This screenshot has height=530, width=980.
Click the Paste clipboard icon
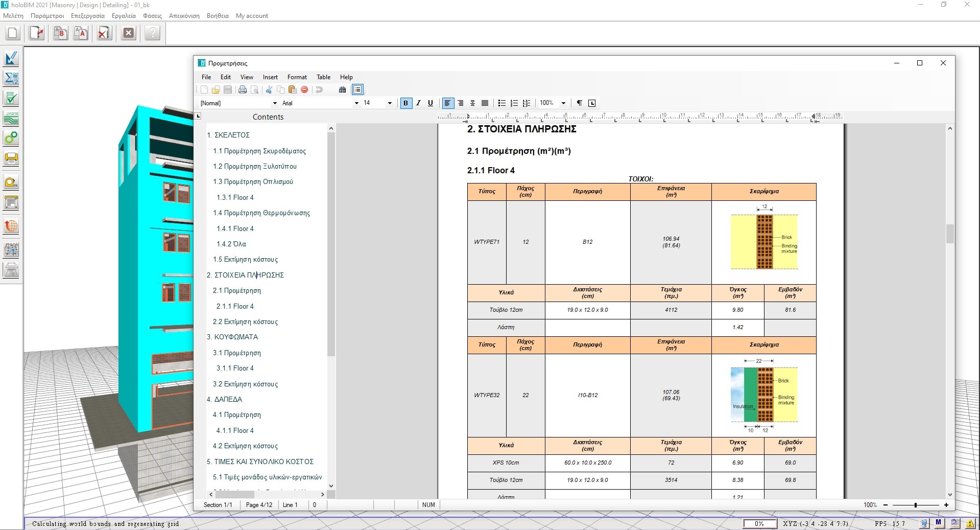pos(292,90)
